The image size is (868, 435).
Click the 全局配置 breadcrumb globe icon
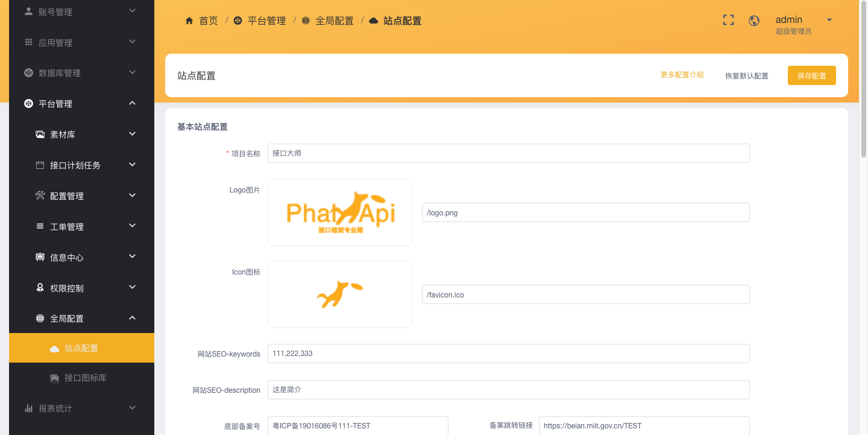[x=306, y=21]
